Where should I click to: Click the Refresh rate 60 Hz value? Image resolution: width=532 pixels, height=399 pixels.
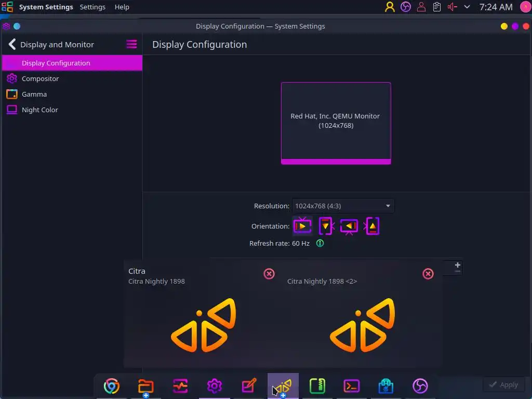coord(301,243)
